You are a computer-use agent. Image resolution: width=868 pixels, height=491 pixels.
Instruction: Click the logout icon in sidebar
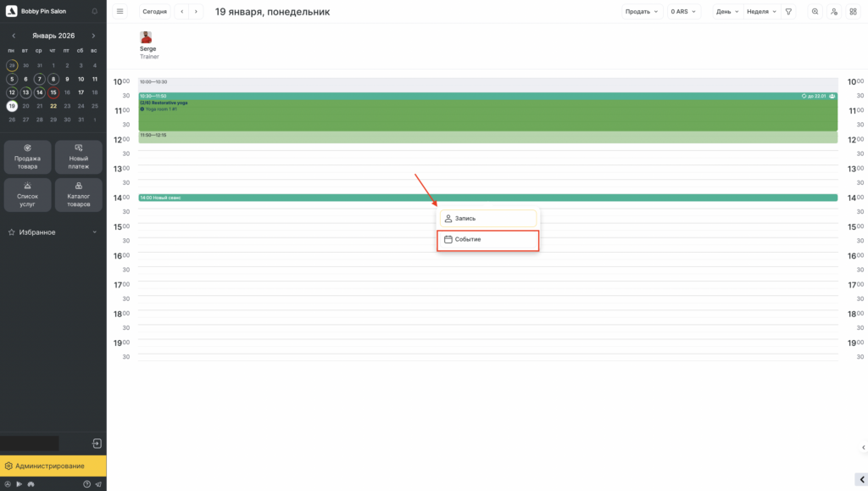point(97,443)
